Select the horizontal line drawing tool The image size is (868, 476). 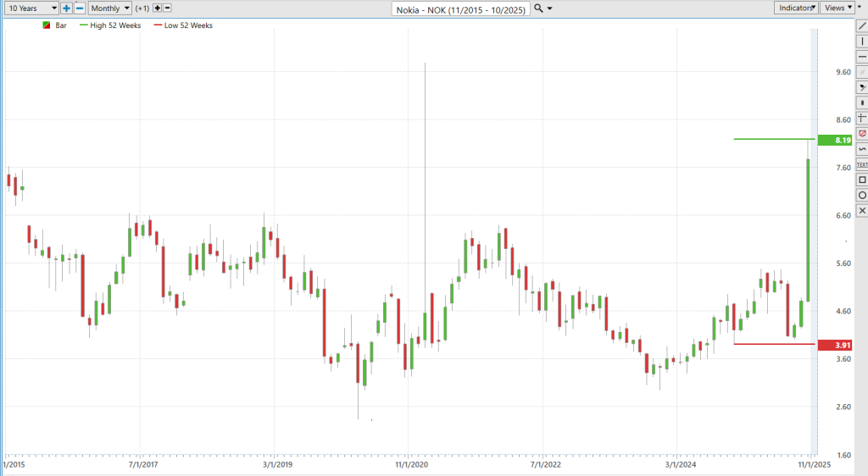pos(862,56)
